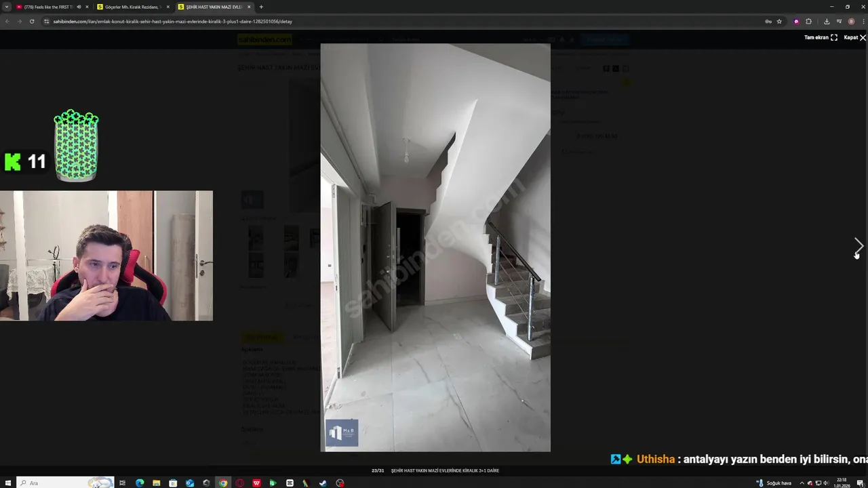Click the webcam overlay of the streamer
The height and width of the screenshot is (488, 868).
pos(106,256)
